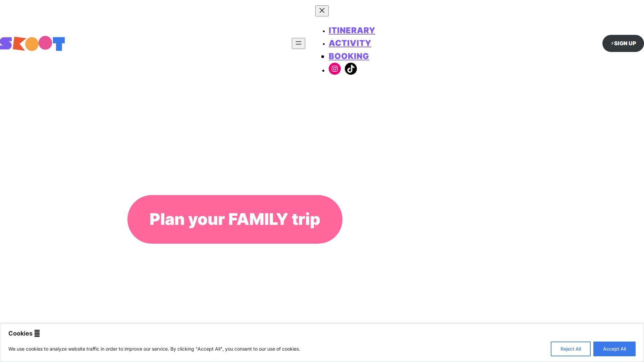This screenshot has height=362, width=644.
Task: Click the stacked icon beside the Cookies heading
Action: coord(37,334)
